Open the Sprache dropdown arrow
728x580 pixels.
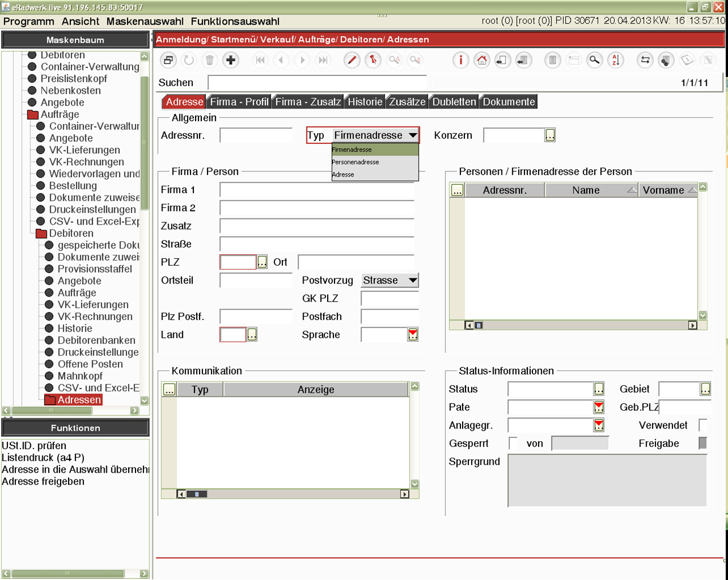pyautogui.click(x=413, y=335)
